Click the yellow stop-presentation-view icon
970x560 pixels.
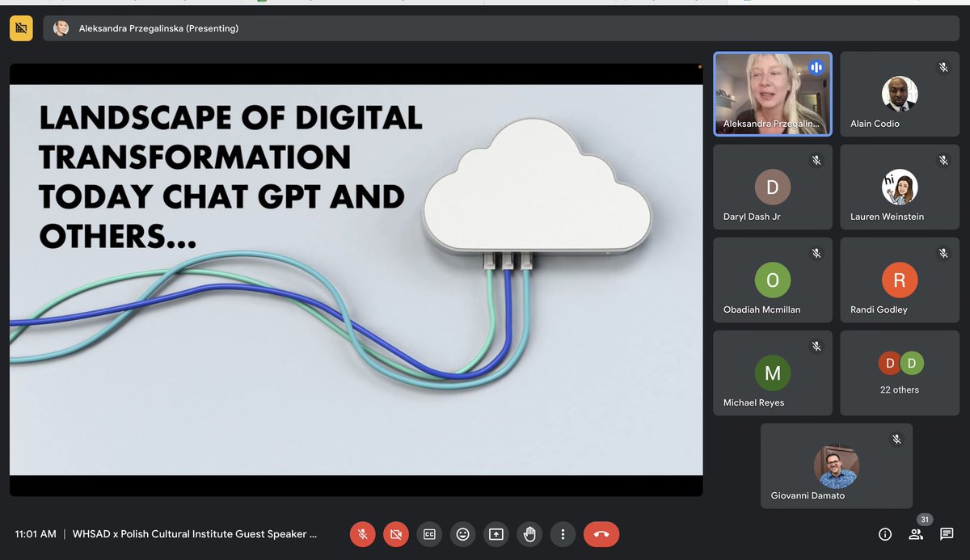(x=21, y=28)
